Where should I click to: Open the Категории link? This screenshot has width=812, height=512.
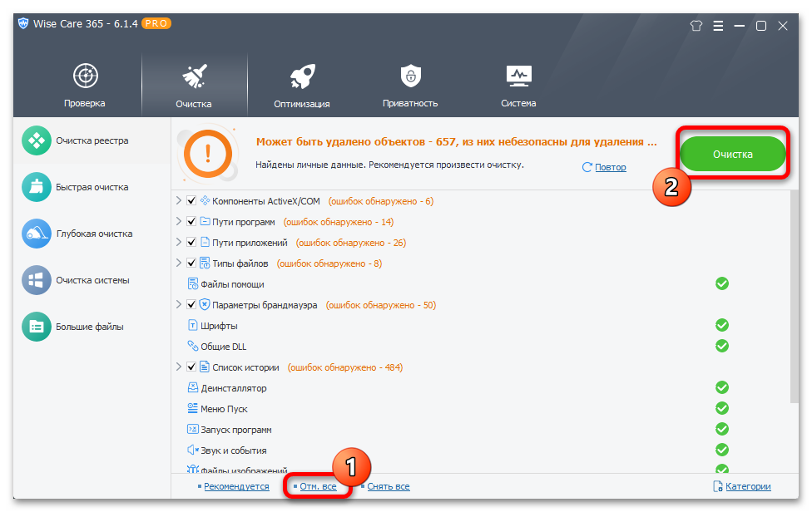click(x=748, y=486)
